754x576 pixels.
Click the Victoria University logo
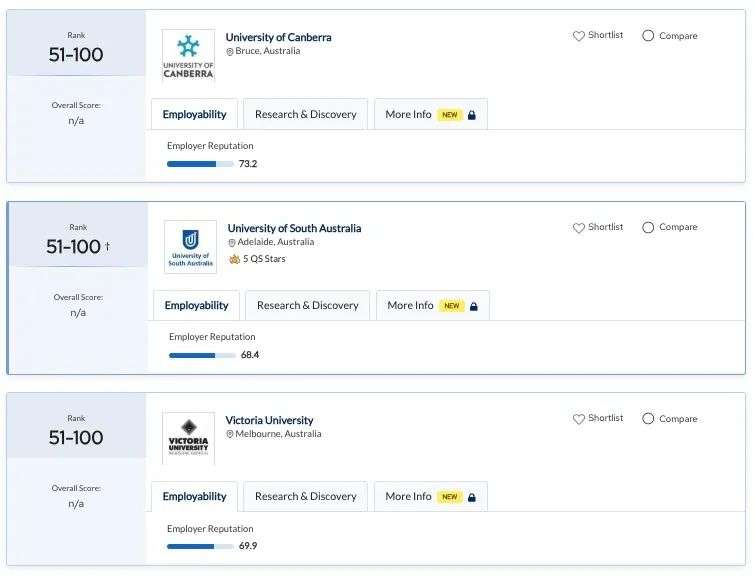coord(188,438)
